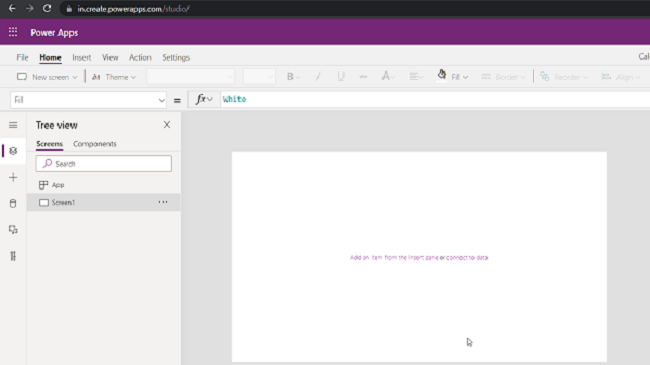Open the Settings tab

[x=176, y=57]
